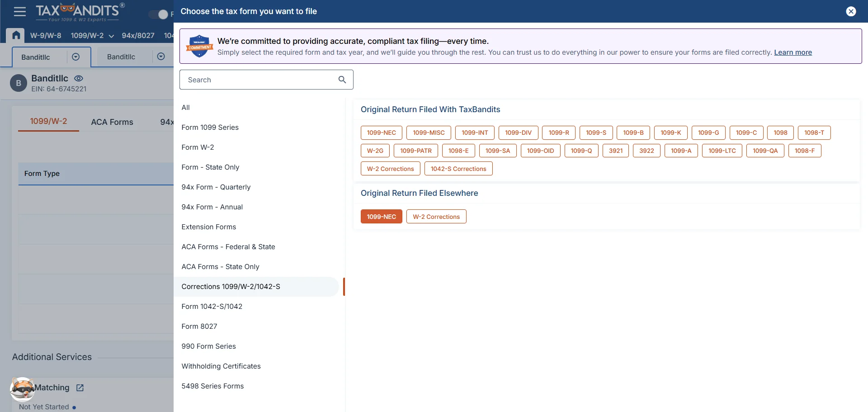Choose the 3921 correction form

point(615,151)
